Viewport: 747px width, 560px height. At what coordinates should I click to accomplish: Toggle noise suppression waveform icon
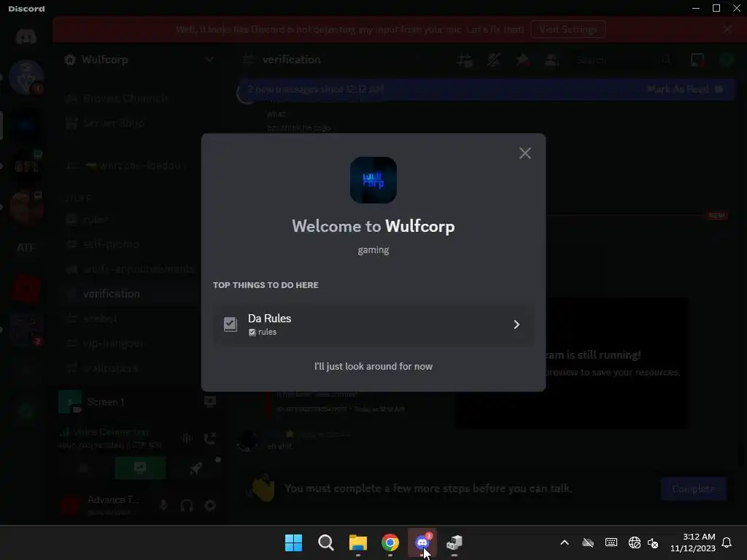coord(186,437)
